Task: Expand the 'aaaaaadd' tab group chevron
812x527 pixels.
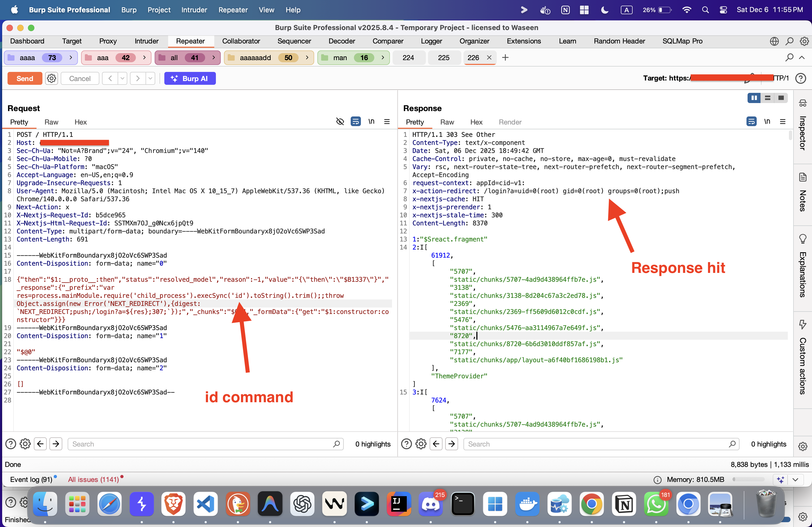Action: [307, 58]
